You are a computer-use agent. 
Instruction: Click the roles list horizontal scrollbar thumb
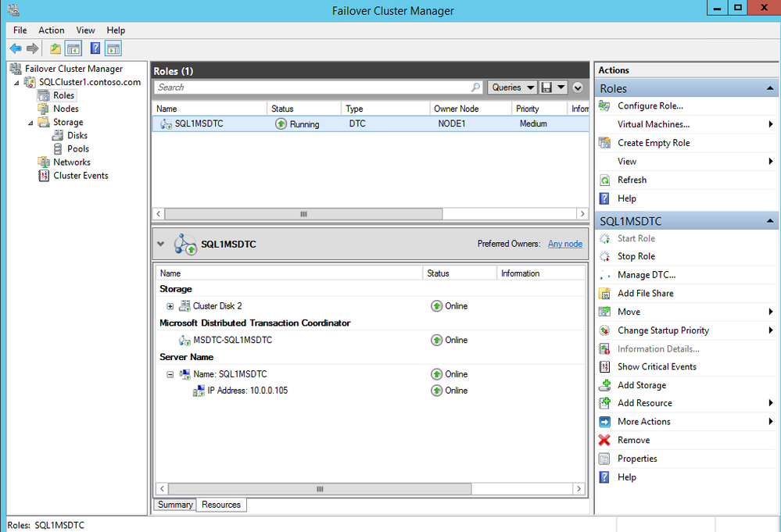303,214
